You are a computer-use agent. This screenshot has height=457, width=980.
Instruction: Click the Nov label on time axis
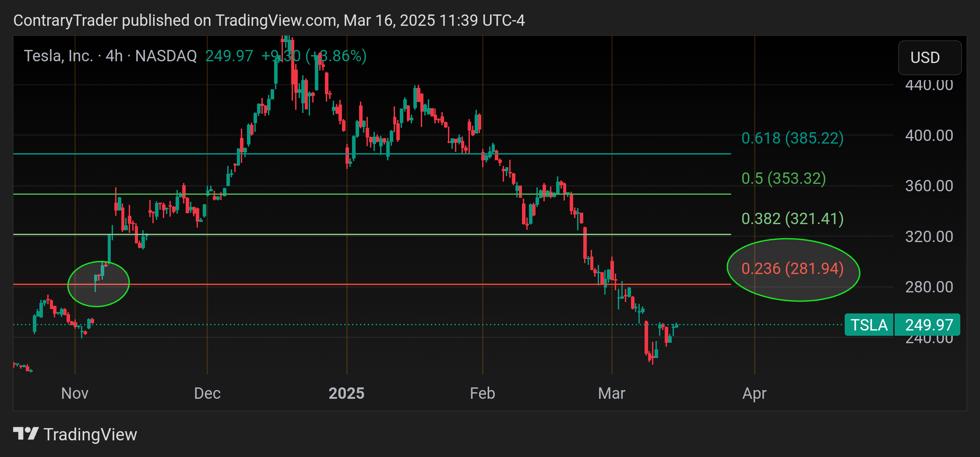tap(75, 393)
